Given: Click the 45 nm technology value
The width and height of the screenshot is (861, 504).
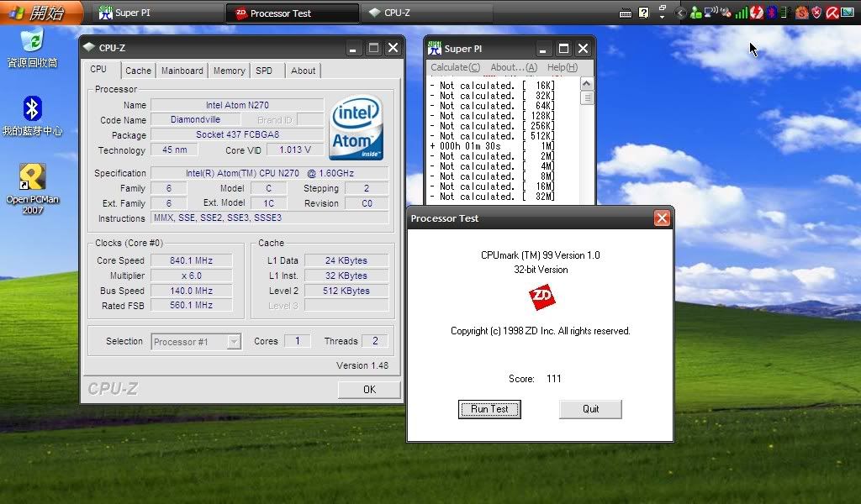Looking at the screenshot, I should 174,150.
